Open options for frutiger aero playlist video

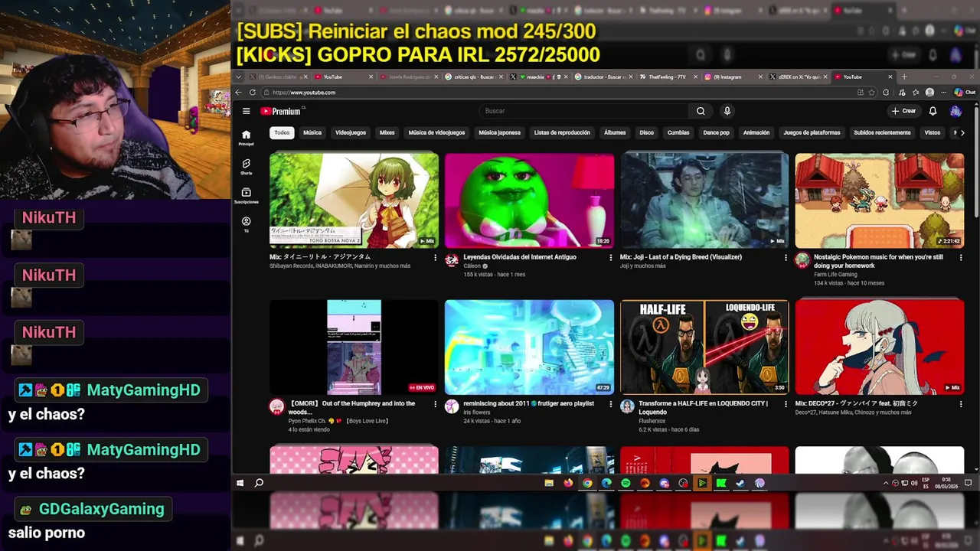(610, 404)
